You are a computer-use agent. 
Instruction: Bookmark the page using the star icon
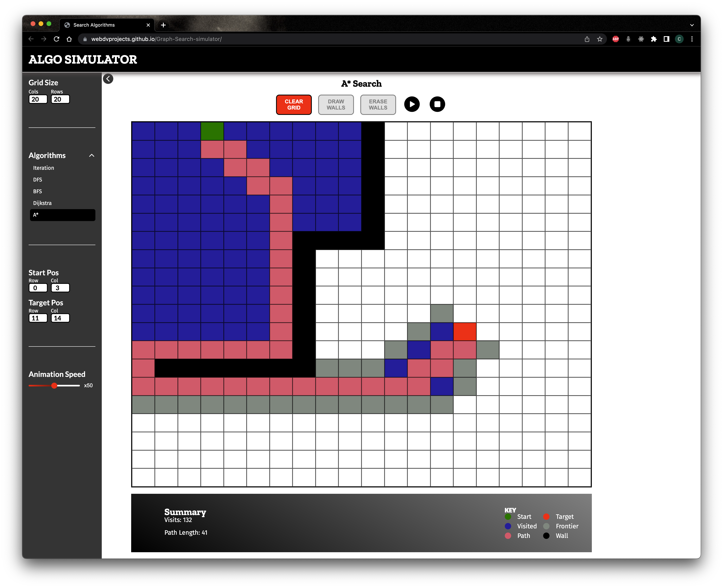click(600, 39)
